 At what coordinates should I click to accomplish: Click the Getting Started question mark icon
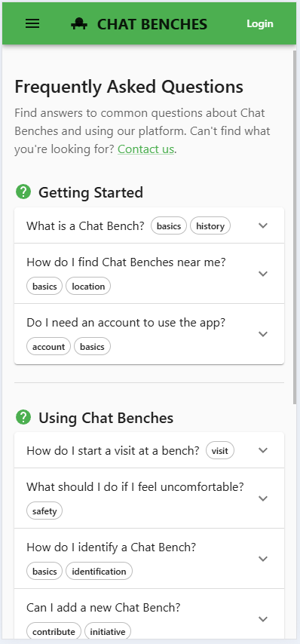click(23, 192)
